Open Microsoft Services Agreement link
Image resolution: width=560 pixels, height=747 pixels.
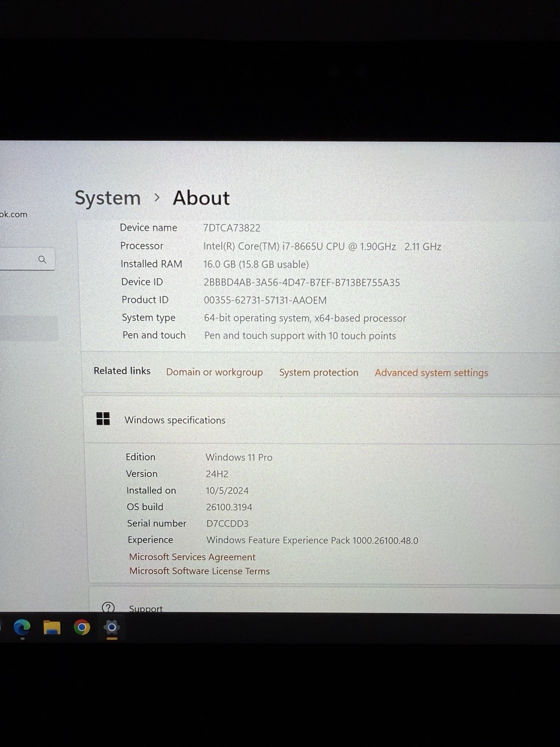tap(192, 557)
